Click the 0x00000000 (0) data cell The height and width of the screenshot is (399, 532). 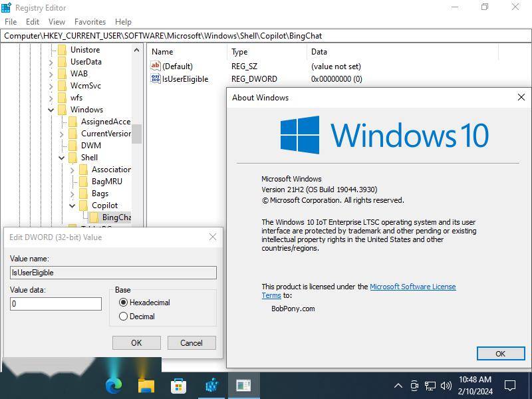tap(336, 79)
